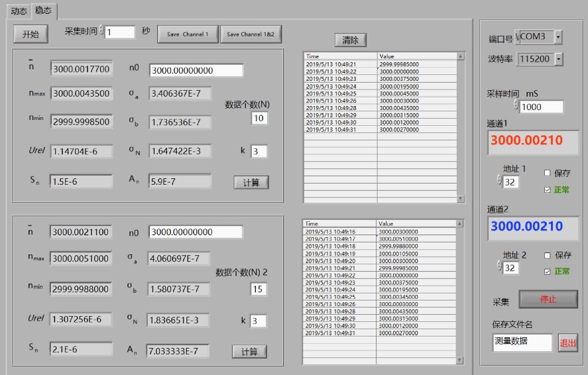Screen dimensions: 588x375
Task: Click channel 2 An value 7.033333E-7
Action: 178,351
